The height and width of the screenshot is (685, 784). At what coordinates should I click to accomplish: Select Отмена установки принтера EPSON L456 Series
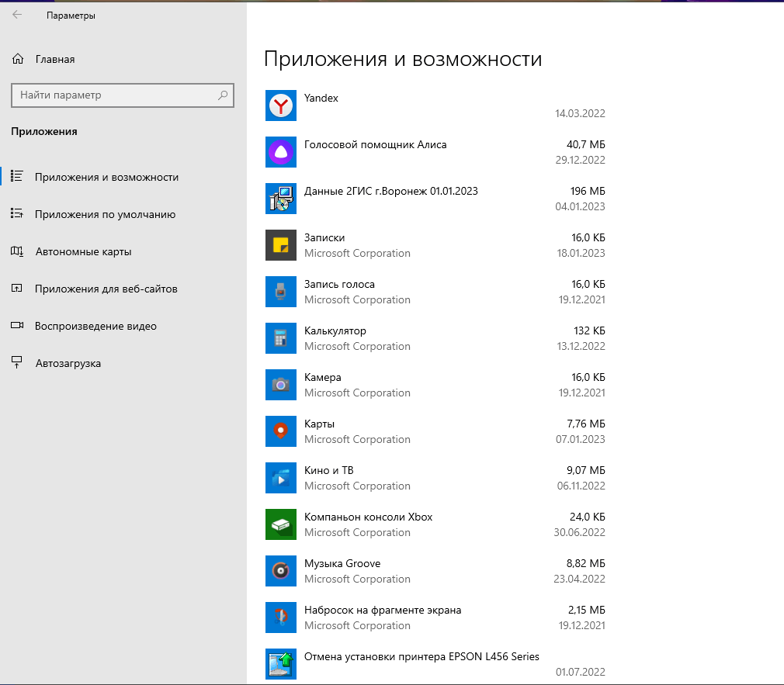click(421, 656)
